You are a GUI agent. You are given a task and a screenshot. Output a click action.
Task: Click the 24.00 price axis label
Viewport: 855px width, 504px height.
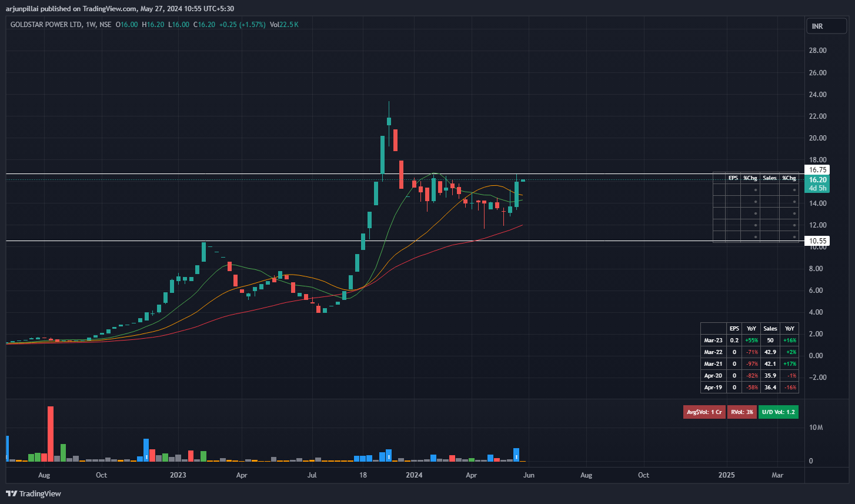818,95
